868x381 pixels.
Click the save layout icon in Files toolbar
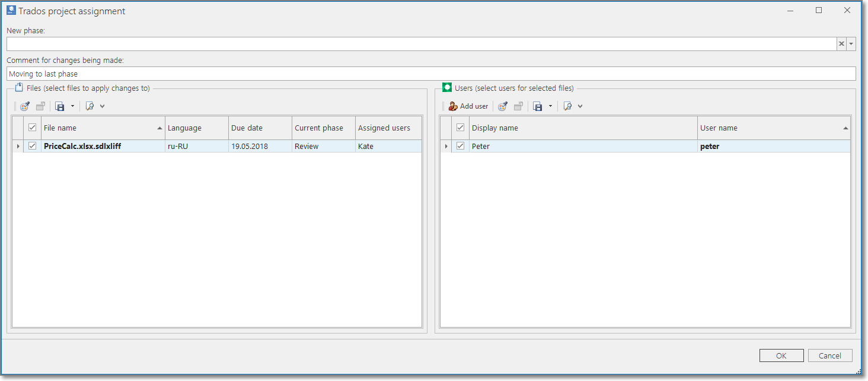click(x=60, y=106)
